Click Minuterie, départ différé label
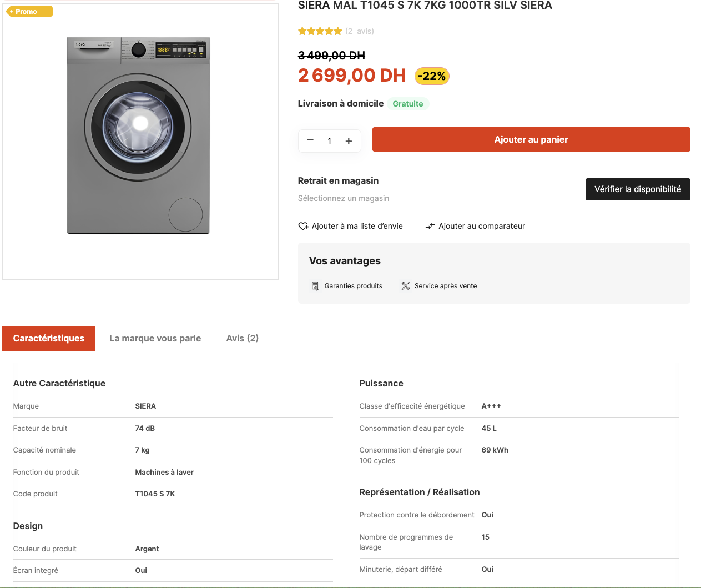The height and width of the screenshot is (588, 701). [x=401, y=569]
